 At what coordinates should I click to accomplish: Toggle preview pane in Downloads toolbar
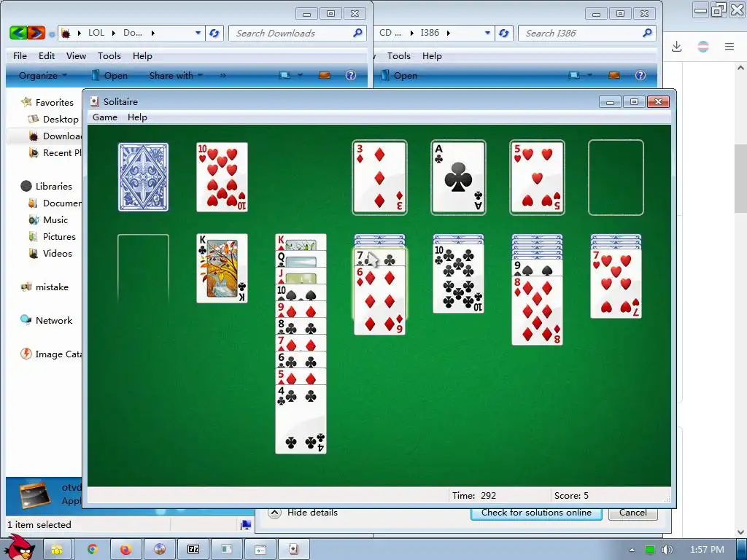point(325,75)
